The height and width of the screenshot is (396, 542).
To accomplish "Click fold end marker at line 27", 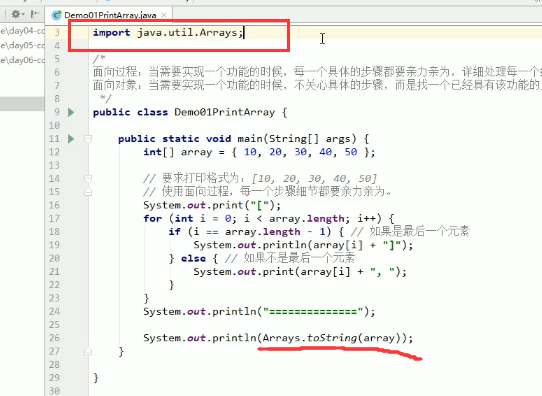I will [88, 351].
